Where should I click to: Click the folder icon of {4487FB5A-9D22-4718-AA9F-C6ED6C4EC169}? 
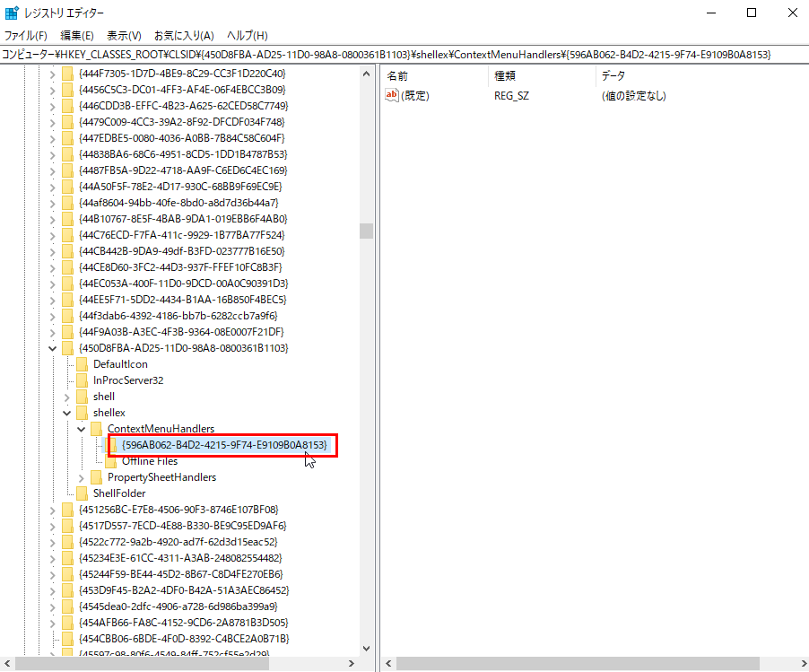(67, 170)
